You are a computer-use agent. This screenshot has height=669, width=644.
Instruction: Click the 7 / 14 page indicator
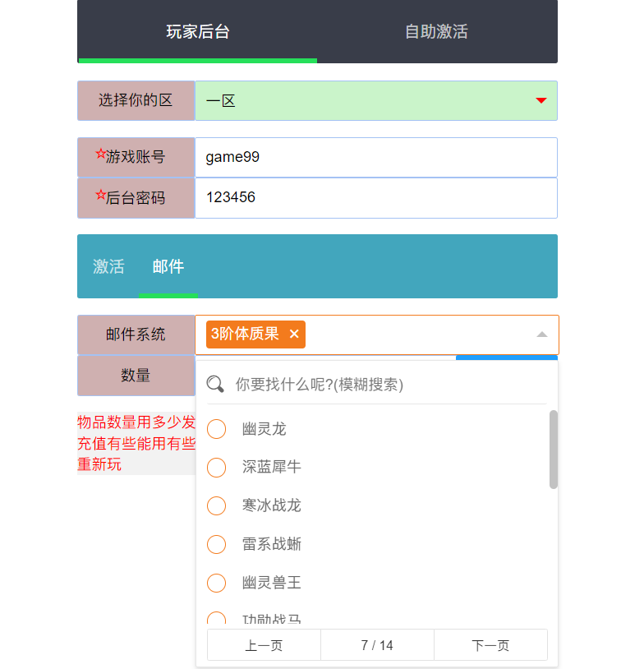(377, 645)
